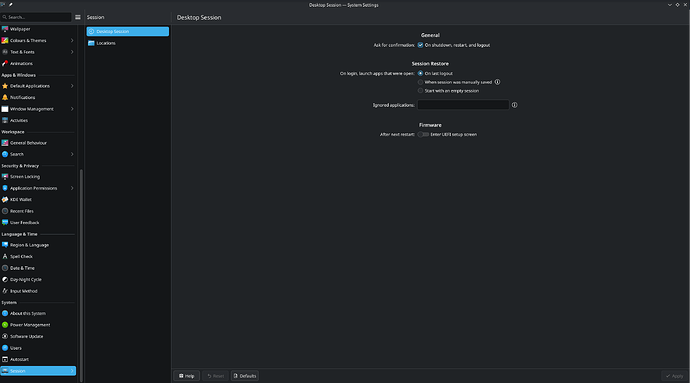Click the Defaults button

(x=245, y=376)
